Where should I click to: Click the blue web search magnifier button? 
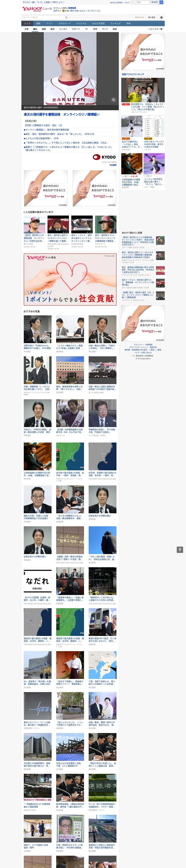click(x=161, y=2)
